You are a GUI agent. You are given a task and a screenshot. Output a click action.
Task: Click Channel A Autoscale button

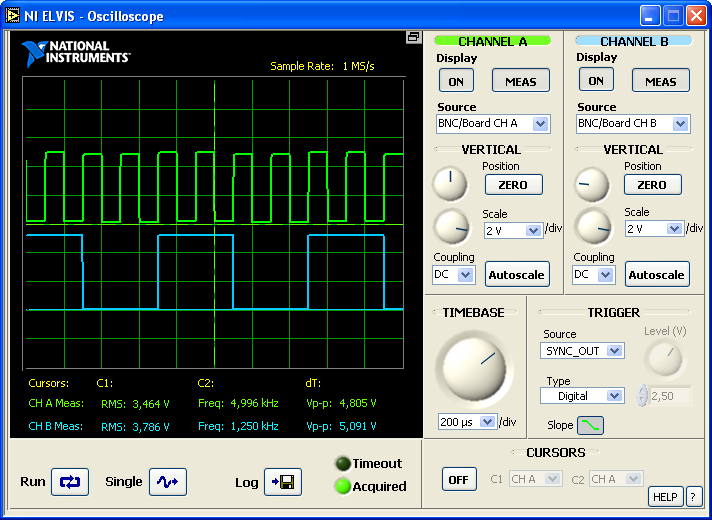[x=517, y=274]
